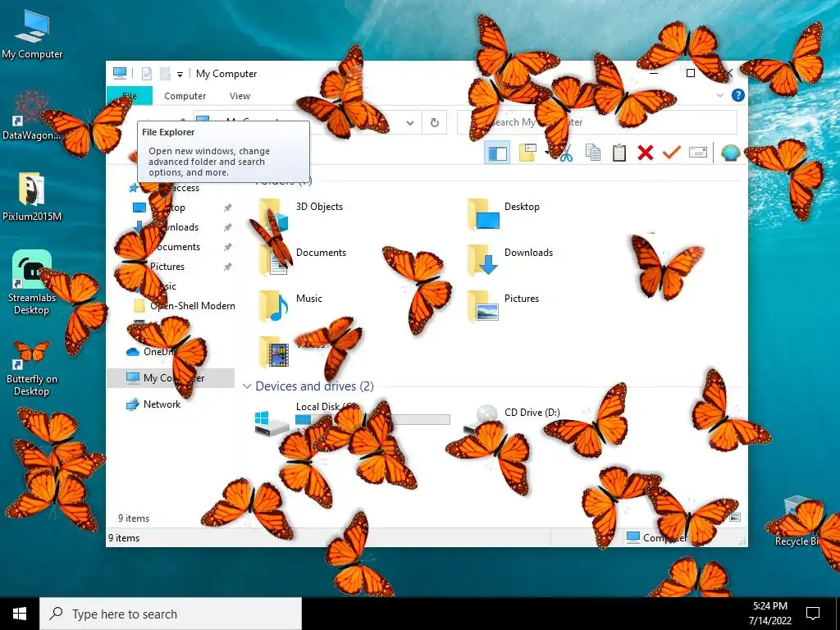Toggle the navigation pane toolbar button
The image size is (840, 630).
[x=496, y=153]
